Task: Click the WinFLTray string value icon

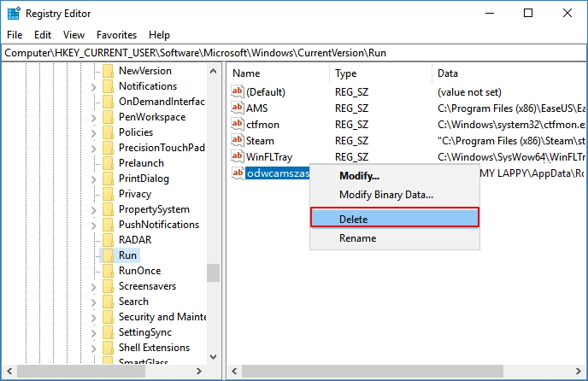Action: click(238, 157)
